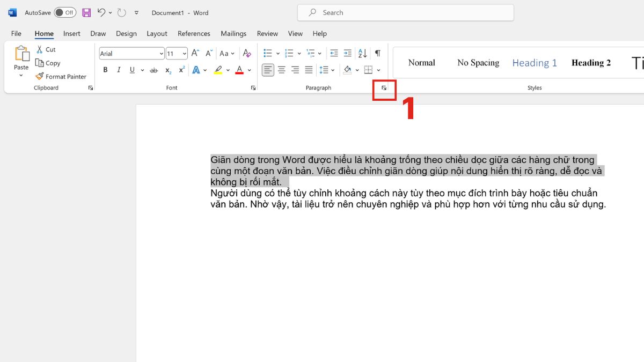Viewport: 644px width, 362px height.
Task: Open Clipboard pane launcher
Action: (x=91, y=88)
